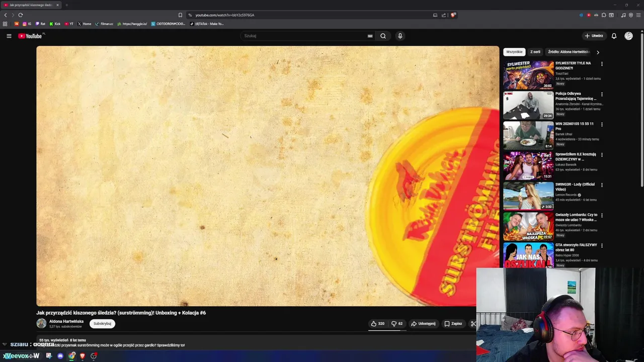Open YouTube notifications bell
644x362 pixels.
(x=614, y=36)
